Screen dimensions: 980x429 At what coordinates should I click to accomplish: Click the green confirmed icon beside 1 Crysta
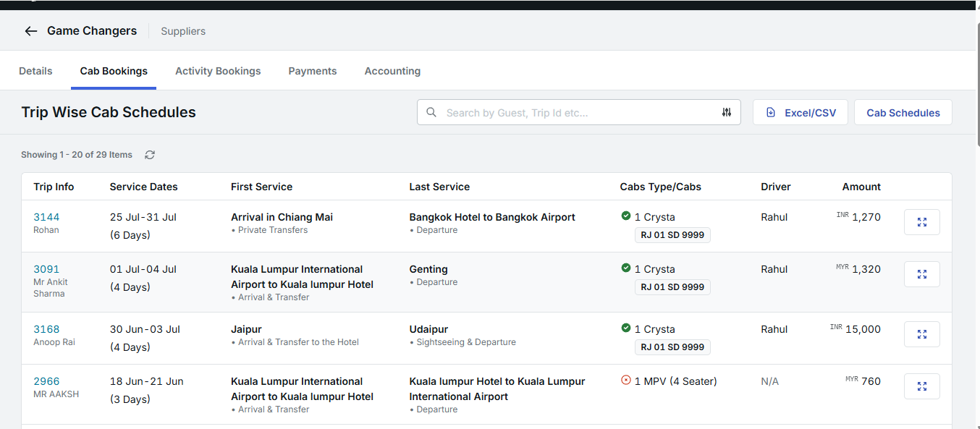tap(625, 216)
